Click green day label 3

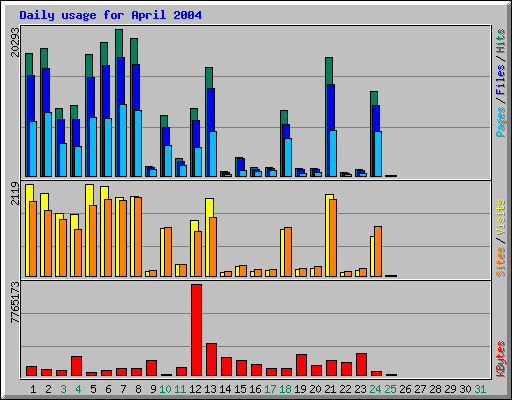63,389
